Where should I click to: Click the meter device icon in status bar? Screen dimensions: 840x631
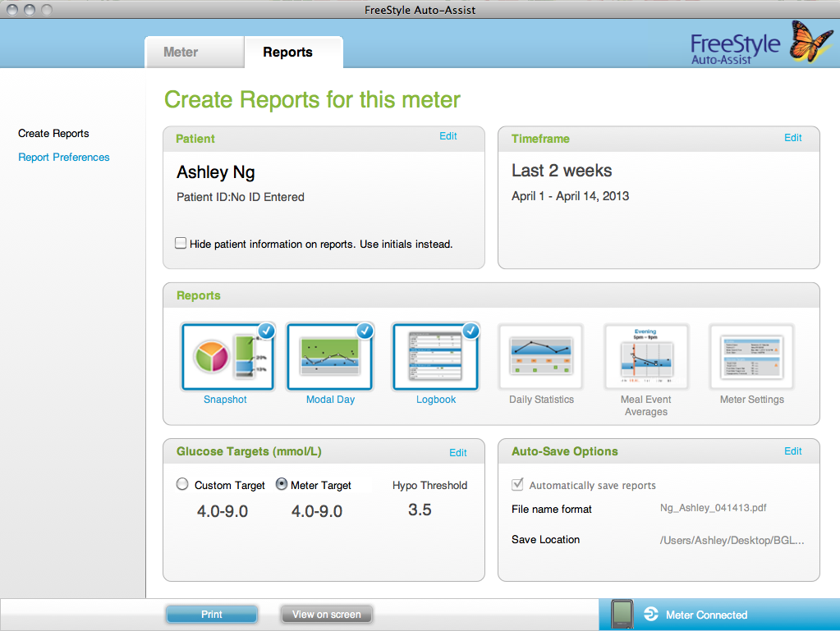pyautogui.click(x=623, y=614)
